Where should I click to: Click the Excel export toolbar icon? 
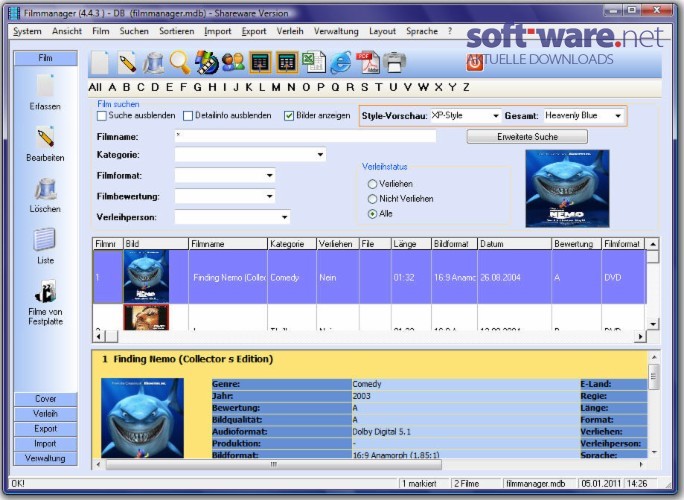pos(314,63)
